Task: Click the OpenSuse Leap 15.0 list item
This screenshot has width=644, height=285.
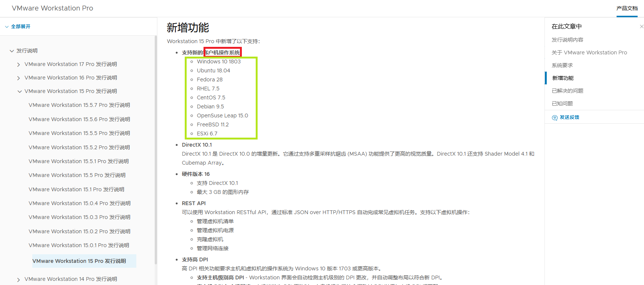Action: coord(222,115)
